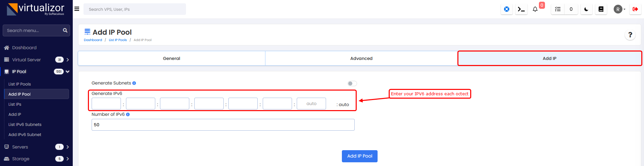Viewport: 644px width, 166px height.
Task: Click the Add IP Pool button
Action: pyautogui.click(x=359, y=156)
